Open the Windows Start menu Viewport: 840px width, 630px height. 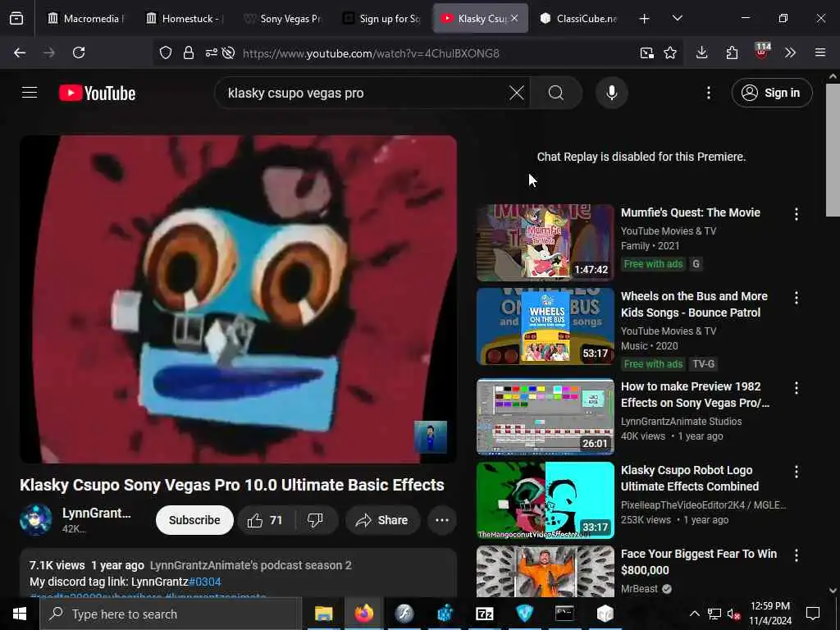20,614
